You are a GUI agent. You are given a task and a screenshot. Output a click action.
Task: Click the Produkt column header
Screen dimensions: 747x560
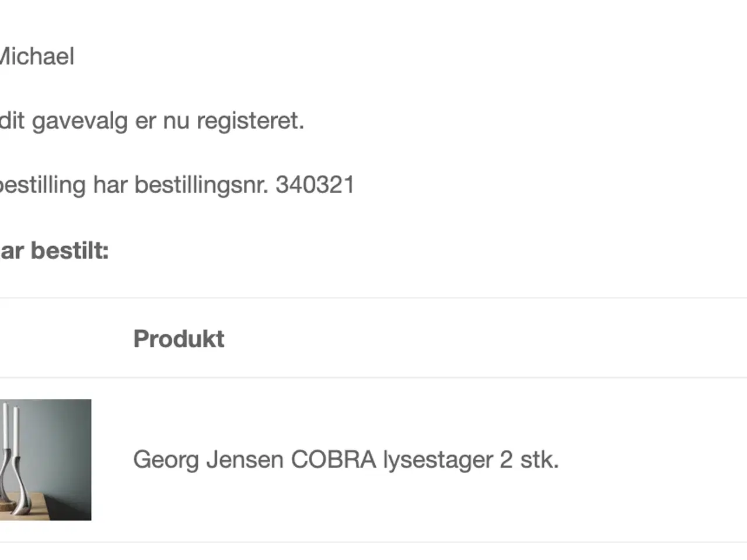(179, 339)
